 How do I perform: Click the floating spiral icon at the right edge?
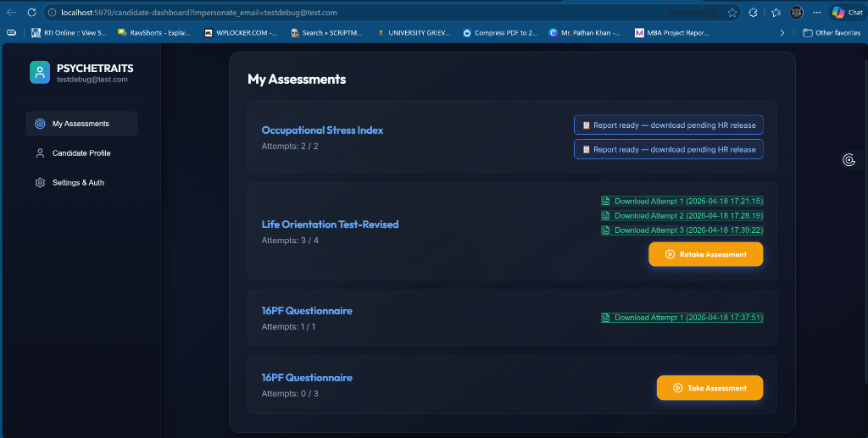pos(849,160)
